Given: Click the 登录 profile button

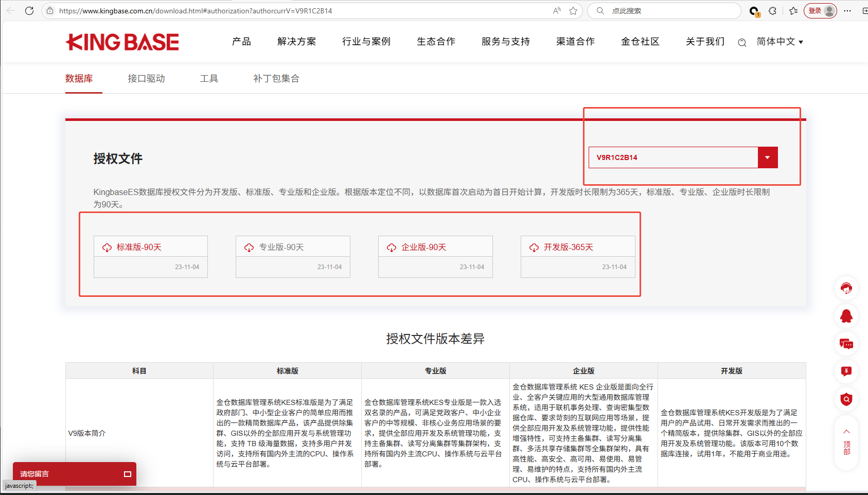Looking at the screenshot, I should click(821, 11).
